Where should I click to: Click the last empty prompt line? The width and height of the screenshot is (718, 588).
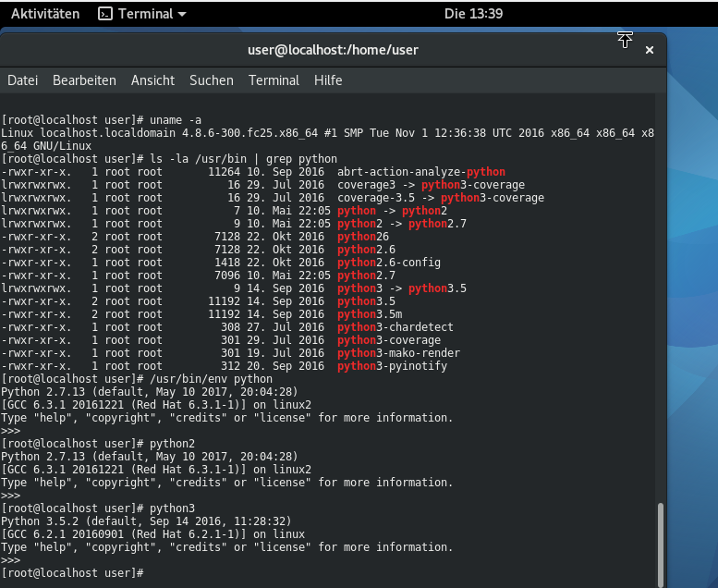pyautogui.click(x=72, y=573)
